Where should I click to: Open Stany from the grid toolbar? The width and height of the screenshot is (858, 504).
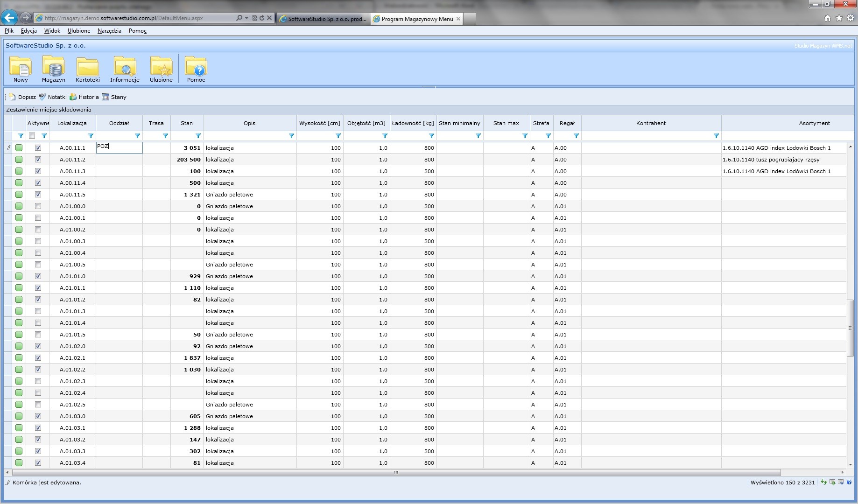114,97
